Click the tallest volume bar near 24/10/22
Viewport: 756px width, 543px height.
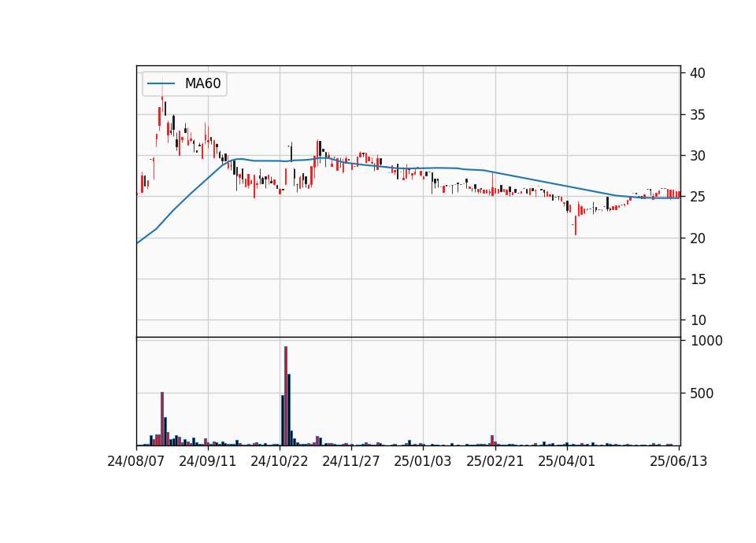[286, 396]
